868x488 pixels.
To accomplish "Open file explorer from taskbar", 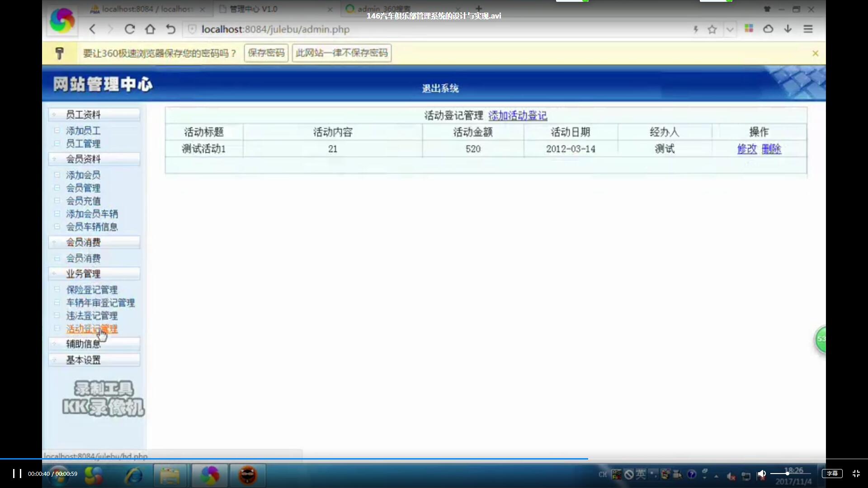I will [x=170, y=475].
